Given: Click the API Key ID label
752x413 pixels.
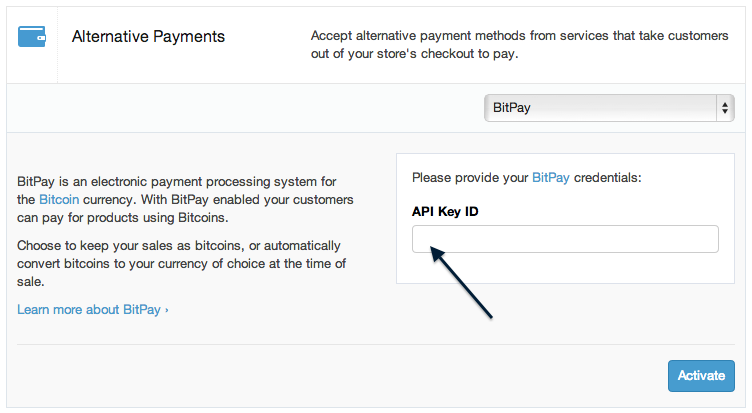Looking at the screenshot, I should (x=445, y=212).
